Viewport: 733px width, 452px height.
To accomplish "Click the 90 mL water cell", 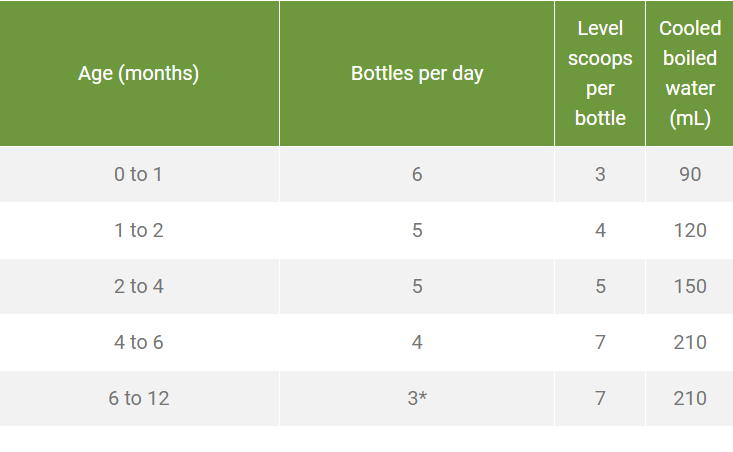I will point(690,174).
